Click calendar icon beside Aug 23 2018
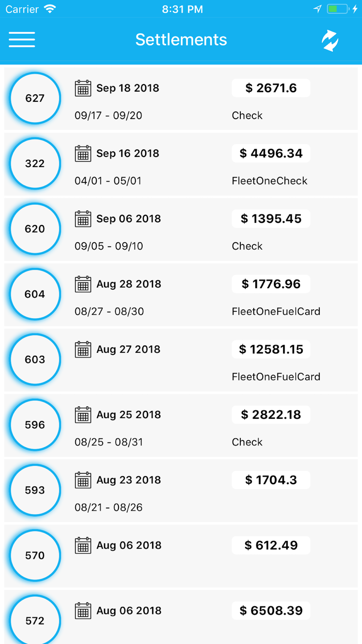Viewport: 362px width, 644px height. (83, 480)
